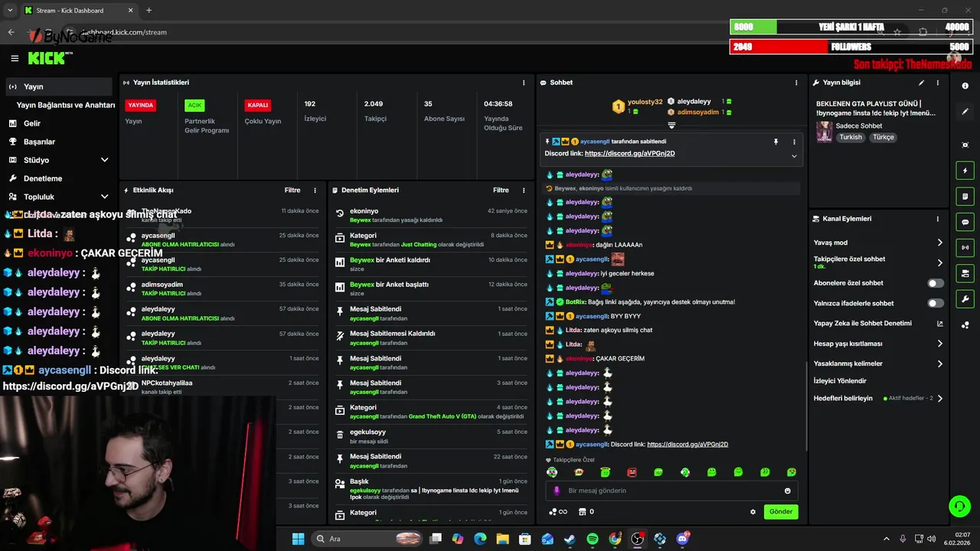
Task: Open the Etkinlik Akışı three-dot menu
Action: pyautogui.click(x=315, y=190)
